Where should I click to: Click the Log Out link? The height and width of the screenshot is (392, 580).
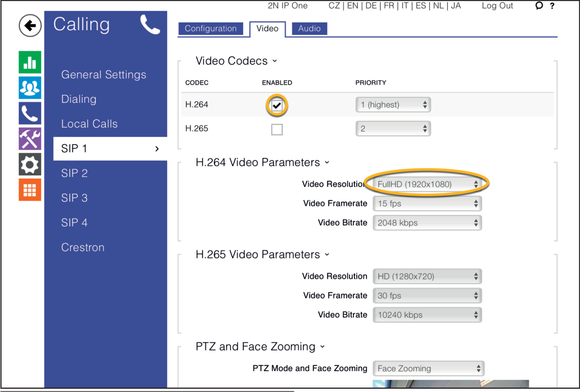click(x=497, y=6)
